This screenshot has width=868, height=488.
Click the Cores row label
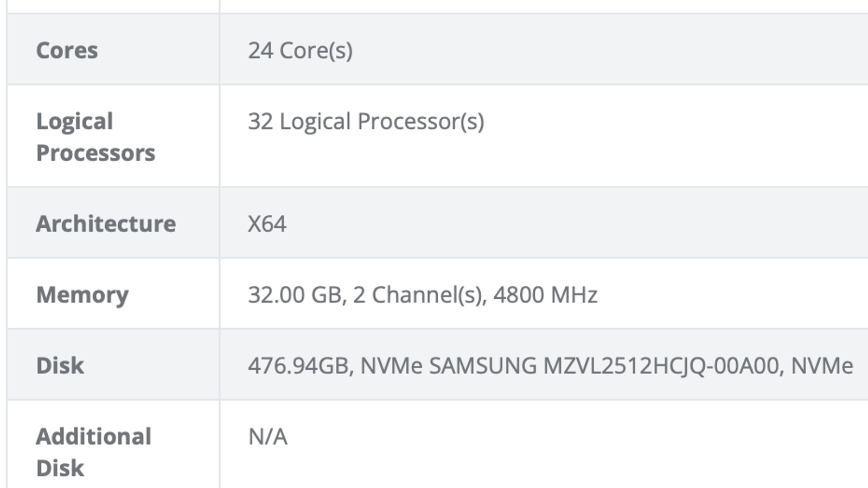point(67,50)
